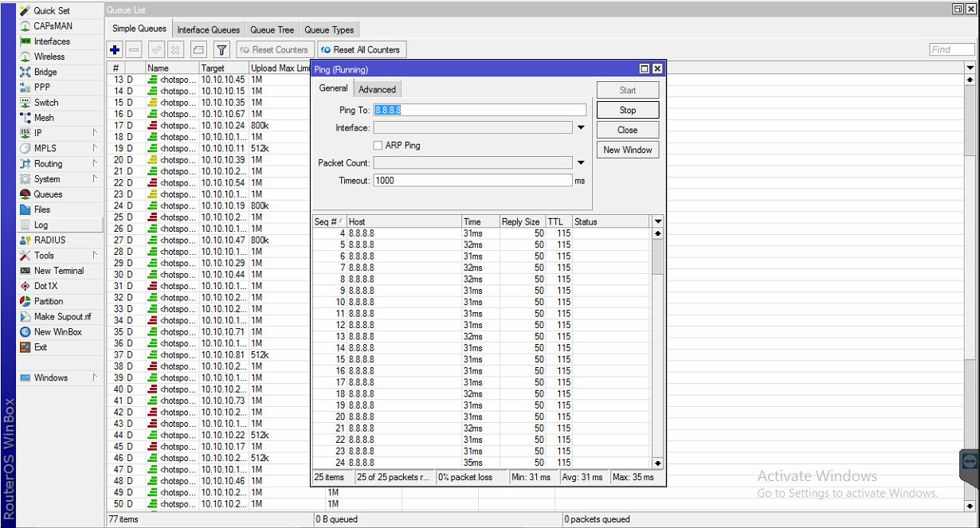Click the Queue List scrollbar down arrow
Image resolution: width=980 pixels, height=528 pixels.
coord(970,506)
